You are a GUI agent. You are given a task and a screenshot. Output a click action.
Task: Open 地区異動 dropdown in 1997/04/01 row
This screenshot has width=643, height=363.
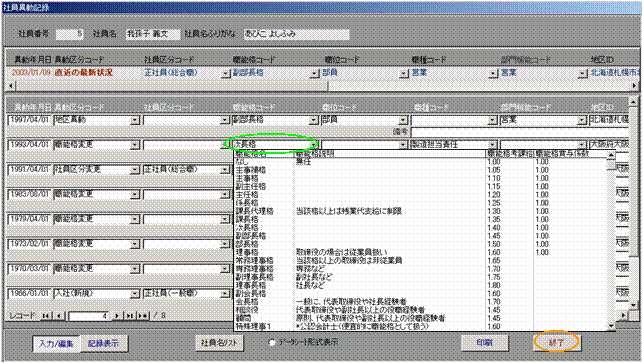tap(135, 121)
